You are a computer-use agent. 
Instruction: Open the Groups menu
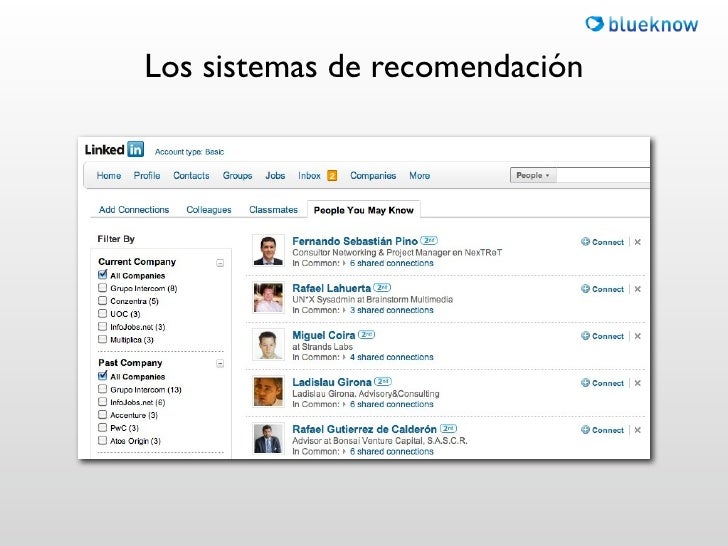click(x=237, y=176)
